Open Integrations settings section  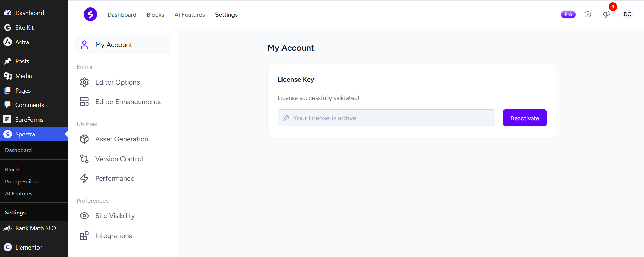point(113,236)
